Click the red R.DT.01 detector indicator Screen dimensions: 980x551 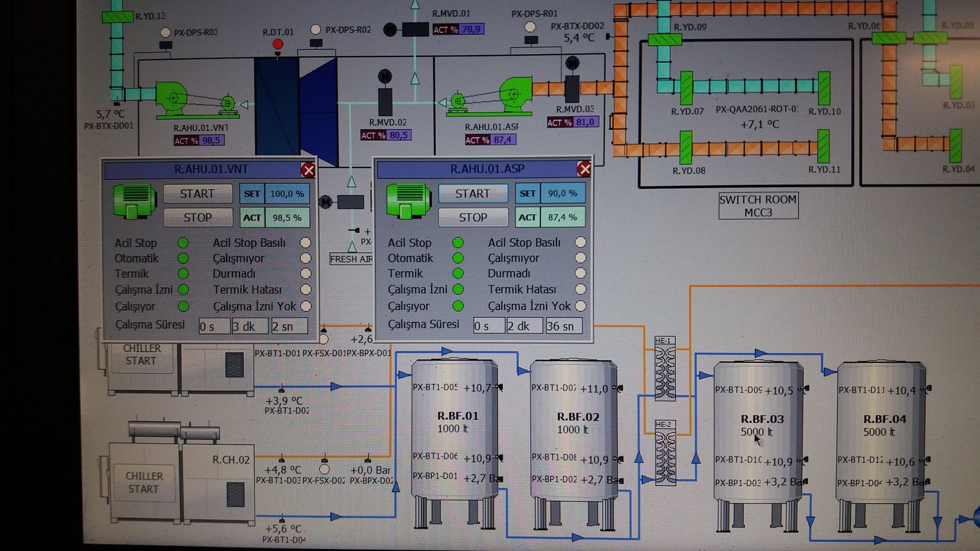pyautogui.click(x=278, y=44)
